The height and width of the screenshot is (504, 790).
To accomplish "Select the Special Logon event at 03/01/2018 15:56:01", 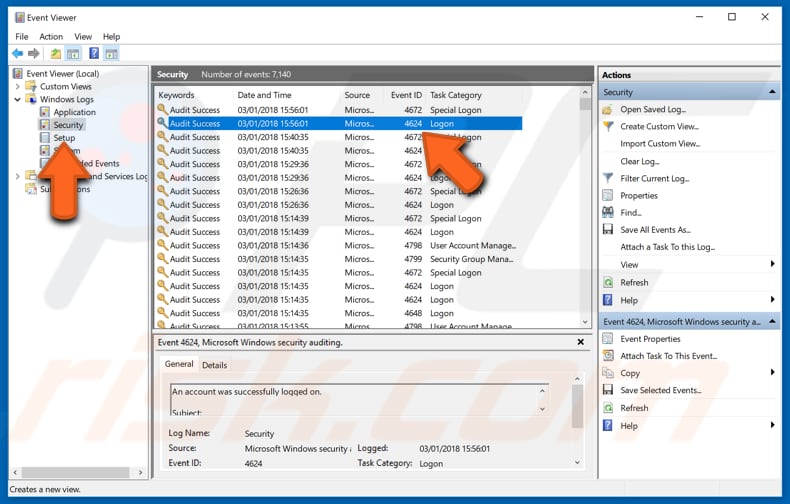I will [339, 110].
